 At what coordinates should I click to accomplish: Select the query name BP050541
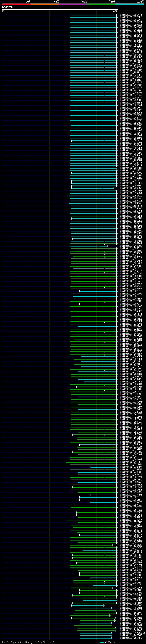8,7
